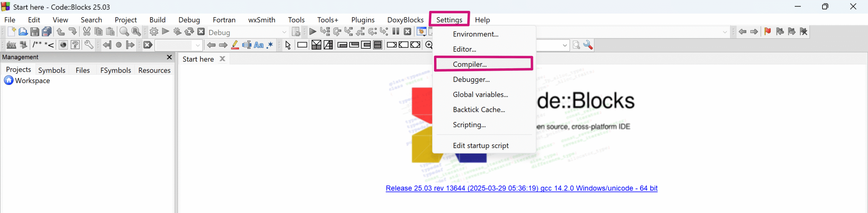The height and width of the screenshot is (213, 868).
Task: Pause the debugger with the break icon
Action: (396, 32)
